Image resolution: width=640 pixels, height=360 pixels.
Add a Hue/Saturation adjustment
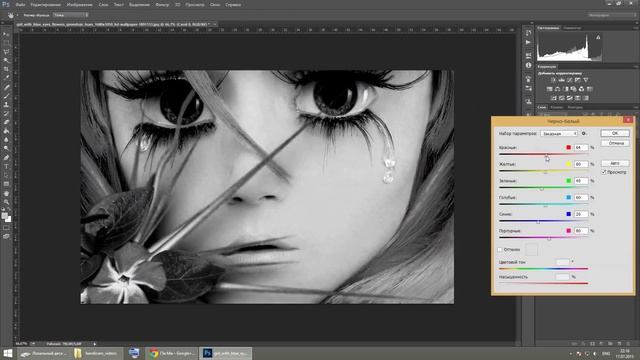pos(549,89)
